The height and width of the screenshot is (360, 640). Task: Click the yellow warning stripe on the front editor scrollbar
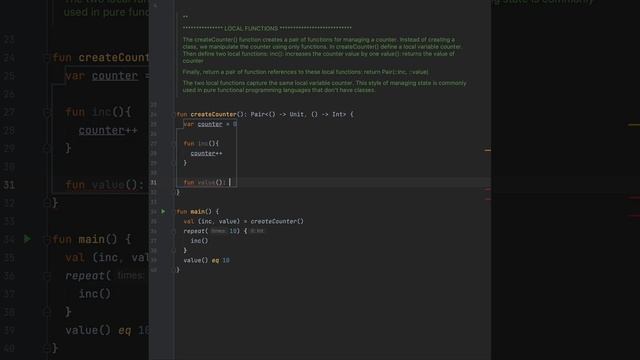[x=487, y=150]
